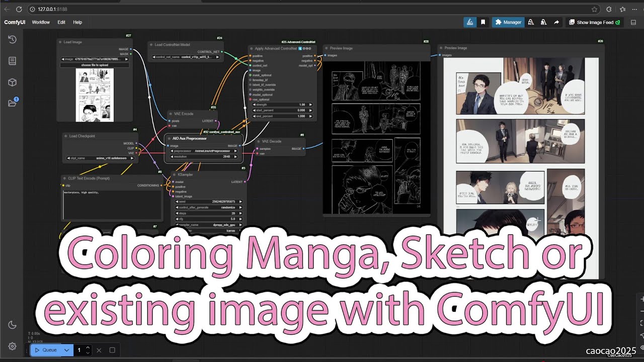Viewport: 644px width, 362px height.
Task: Open the model library cube icon
Action: [13, 82]
